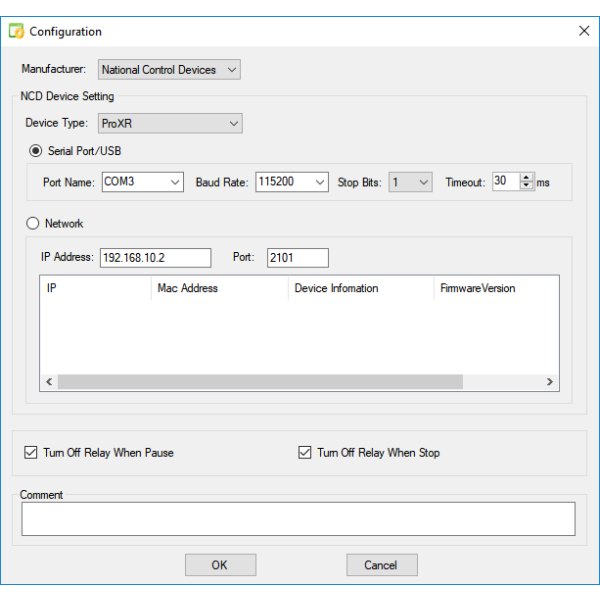This screenshot has height=600, width=600.
Task: Click the Timeout value field
Action: click(x=506, y=181)
